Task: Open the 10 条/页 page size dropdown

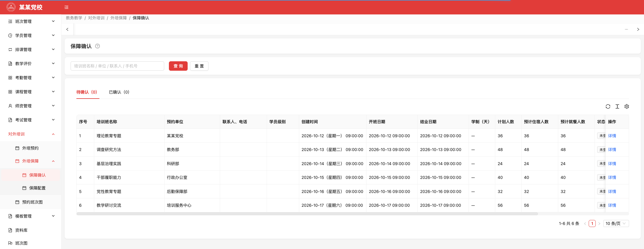Action: coord(616,223)
